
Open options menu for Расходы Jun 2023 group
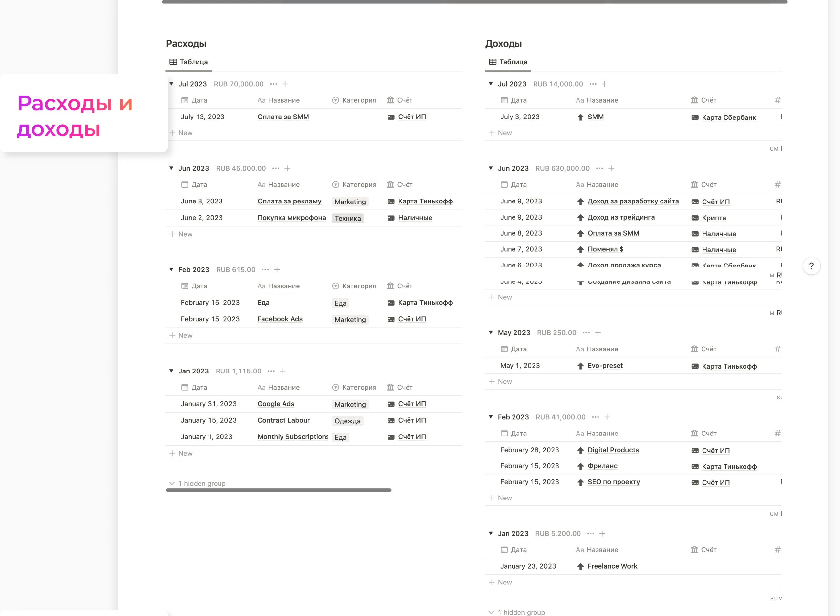[276, 168]
